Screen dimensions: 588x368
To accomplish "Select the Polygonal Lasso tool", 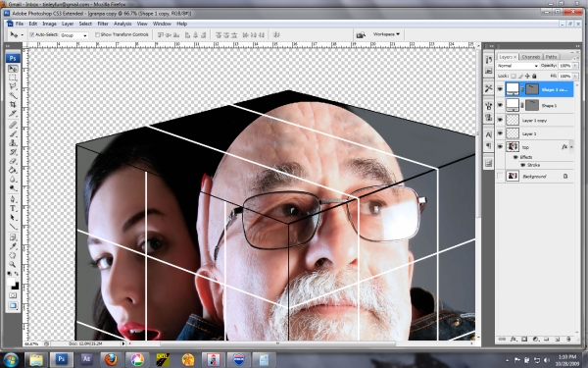I will click(x=13, y=86).
